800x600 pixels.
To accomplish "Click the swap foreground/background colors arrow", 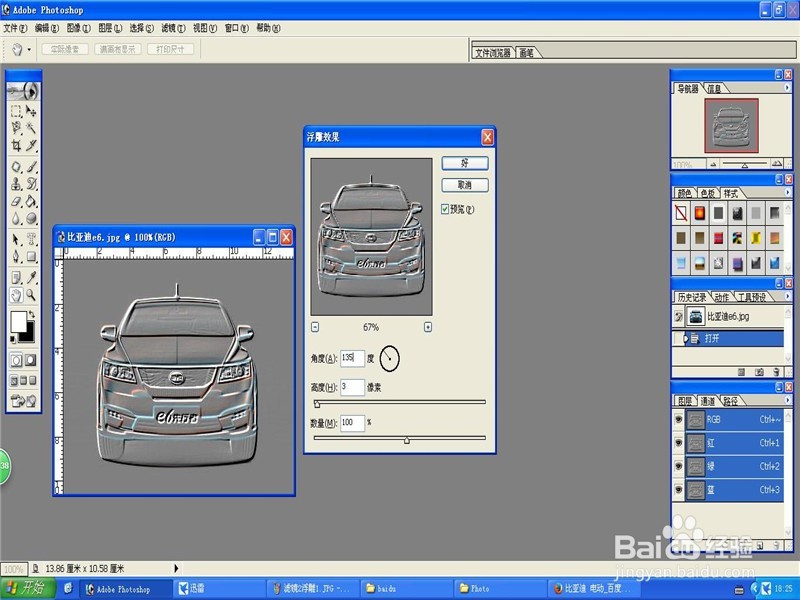I will tap(32, 314).
